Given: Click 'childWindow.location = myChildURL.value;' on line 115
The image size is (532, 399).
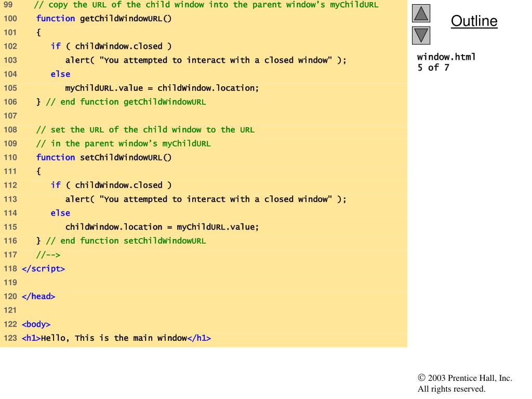Looking at the screenshot, I should click(x=162, y=227).
